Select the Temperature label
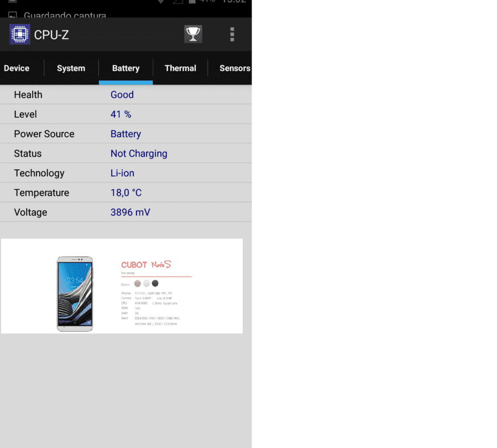Screen dimensions: 497x448 (x=41, y=193)
